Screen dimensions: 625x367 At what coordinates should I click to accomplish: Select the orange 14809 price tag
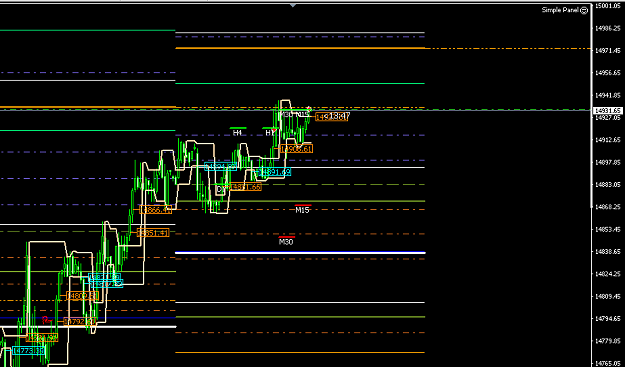pyautogui.click(x=83, y=296)
